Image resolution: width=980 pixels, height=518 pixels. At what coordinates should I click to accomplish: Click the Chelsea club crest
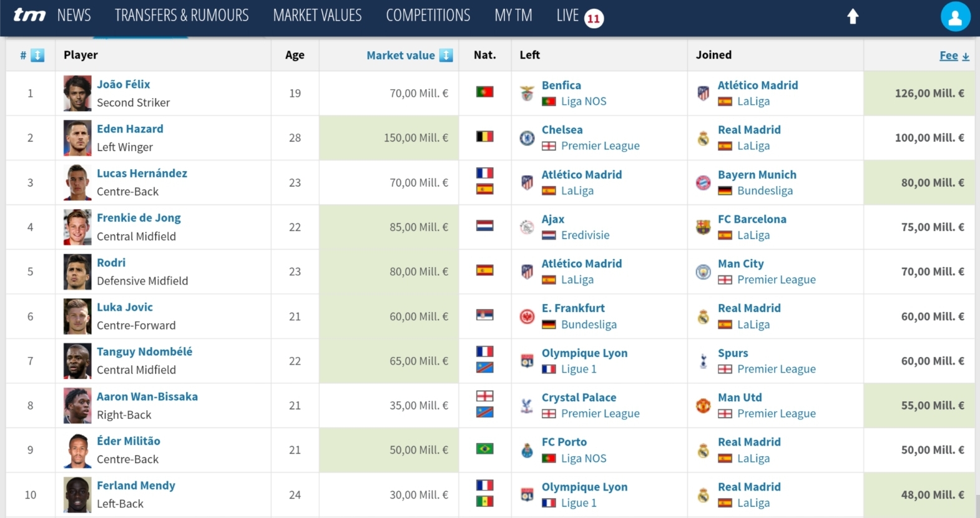(x=527, y=138)
